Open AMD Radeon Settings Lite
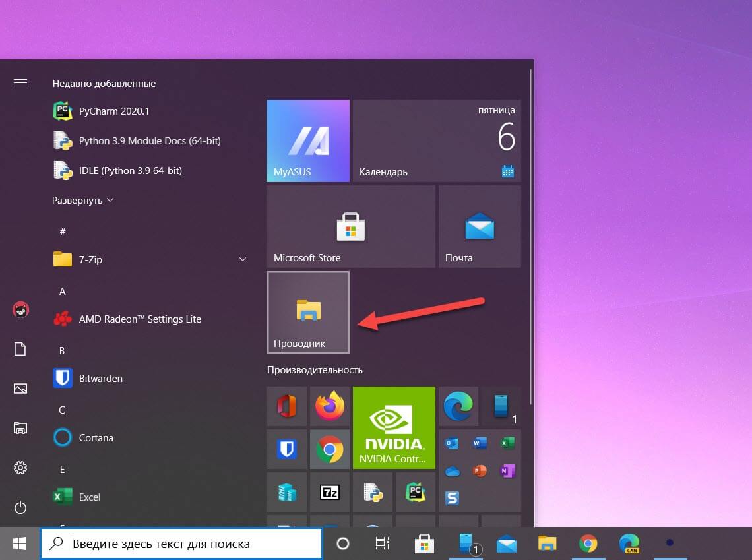 151,319
